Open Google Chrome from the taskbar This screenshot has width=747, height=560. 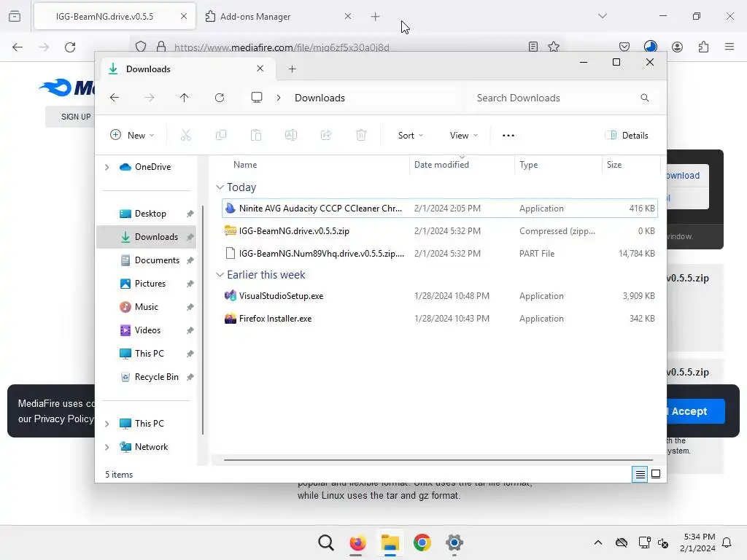pyautogui.click(x=422, y=542)
